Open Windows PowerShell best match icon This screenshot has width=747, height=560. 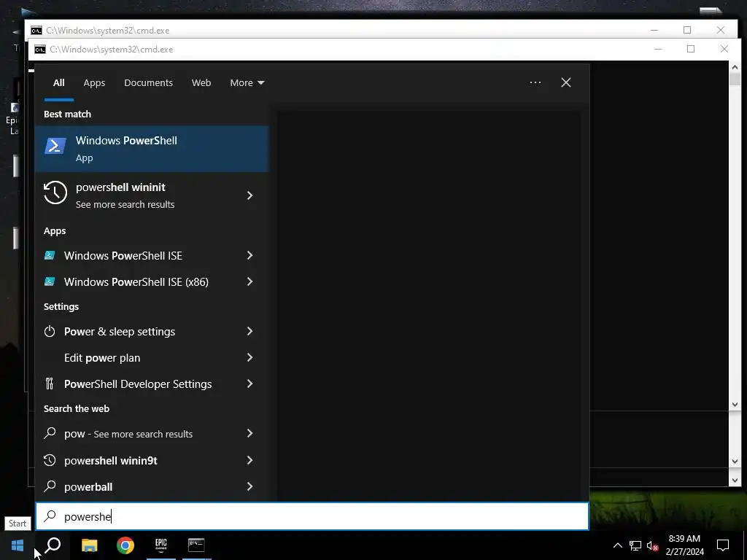pyautogui.click(x=55, y=146)
